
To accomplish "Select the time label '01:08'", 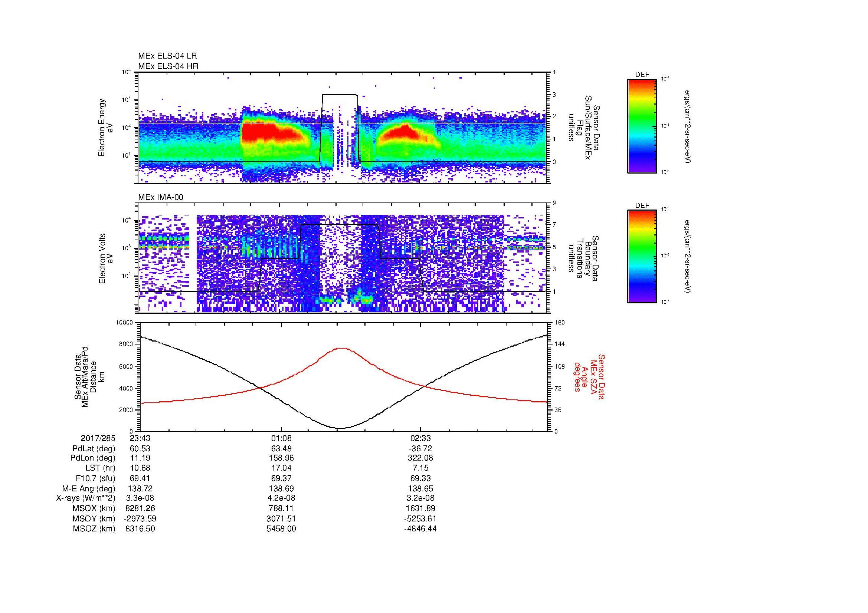I will pyautogui.click(x=281, y=438).
